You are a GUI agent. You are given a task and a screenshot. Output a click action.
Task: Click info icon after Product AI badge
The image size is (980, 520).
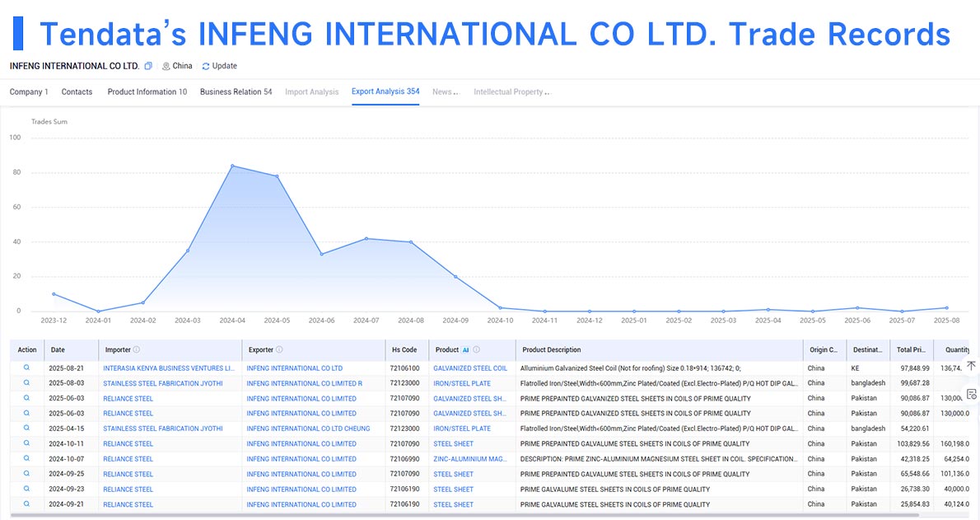coord(476,349)
